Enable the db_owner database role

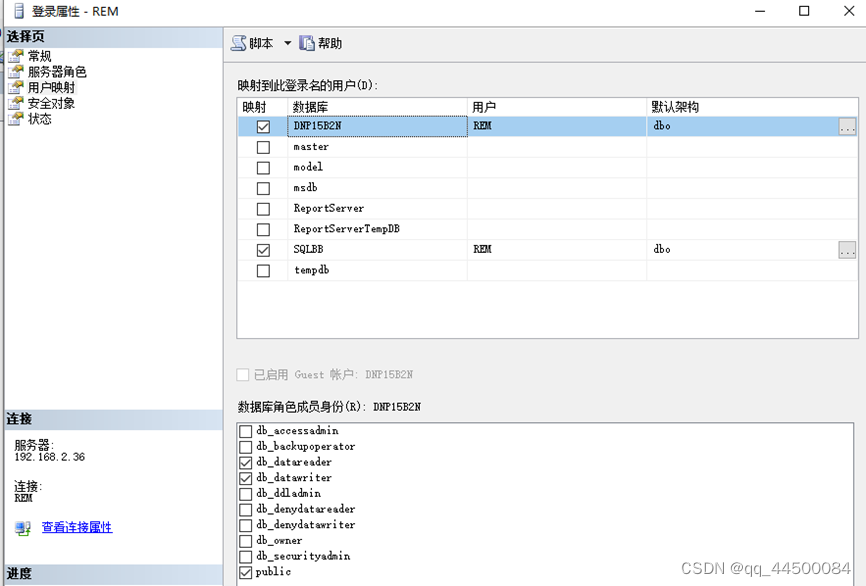243,540
